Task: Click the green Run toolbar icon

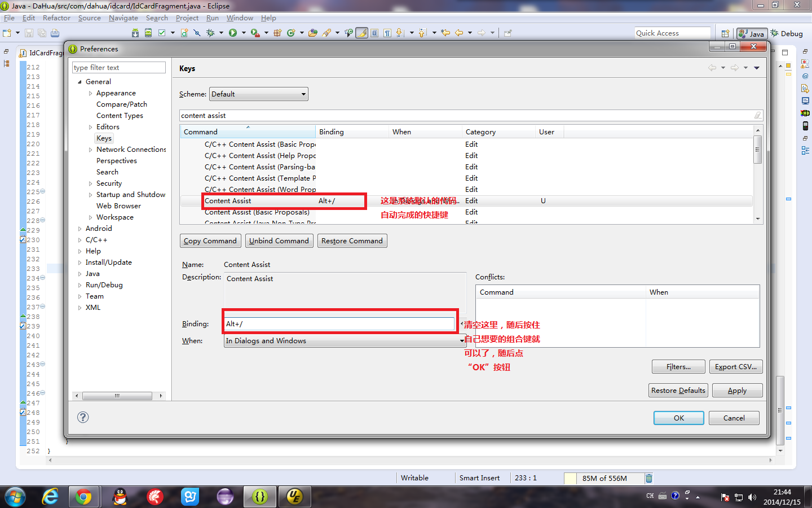Action: point(233,33)
